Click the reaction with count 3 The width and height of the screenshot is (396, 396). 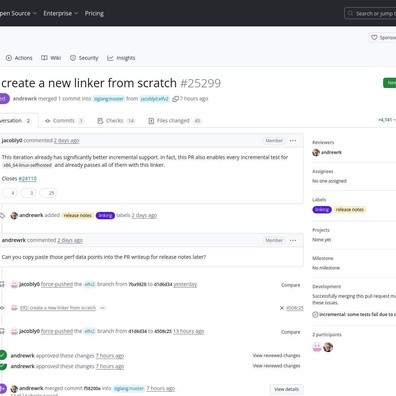point(28,193)
